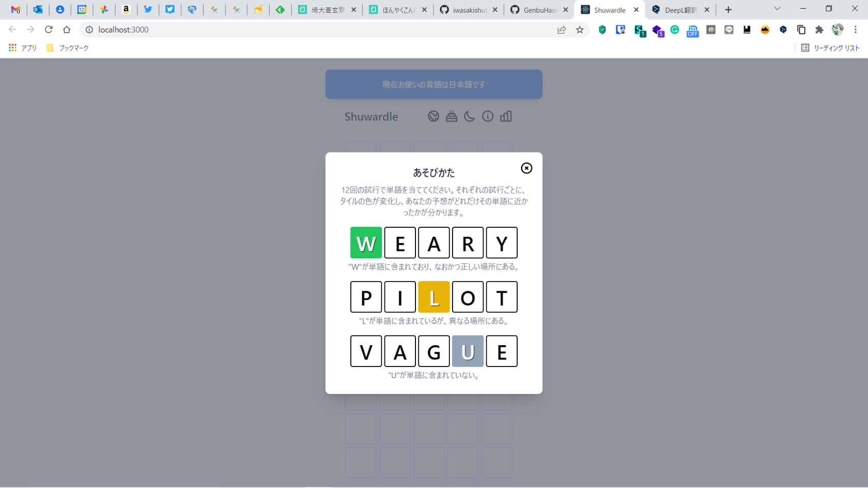Image resolution: width=868 pixels, height=488 pixels.
Task: Open the pinned Feedly tab
Action: [x=280, y=10]
